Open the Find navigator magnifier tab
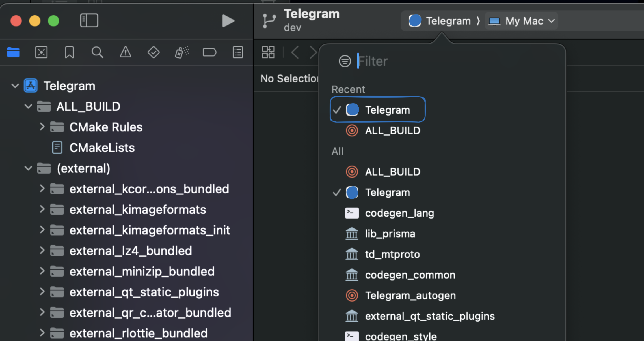This screenshot has height=342, width=644. (x=97, y=52)
